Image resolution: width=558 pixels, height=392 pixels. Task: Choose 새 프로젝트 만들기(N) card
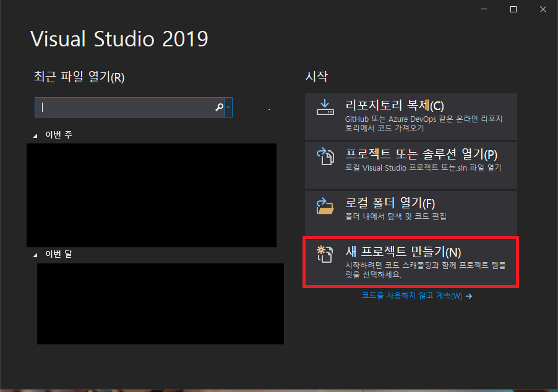click(x=411, y=262)
